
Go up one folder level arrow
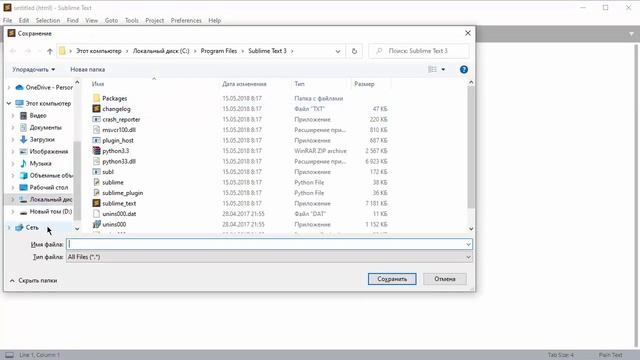tap(50, 51)
